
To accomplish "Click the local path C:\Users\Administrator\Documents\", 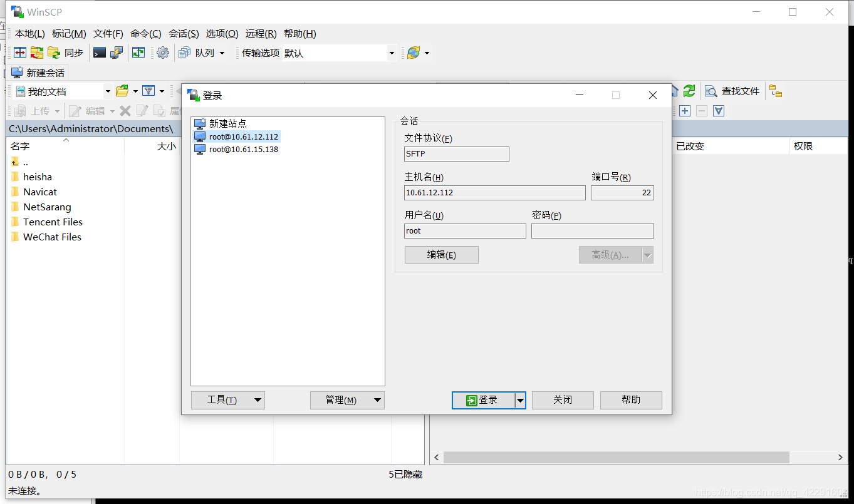I will click(91, 129).
